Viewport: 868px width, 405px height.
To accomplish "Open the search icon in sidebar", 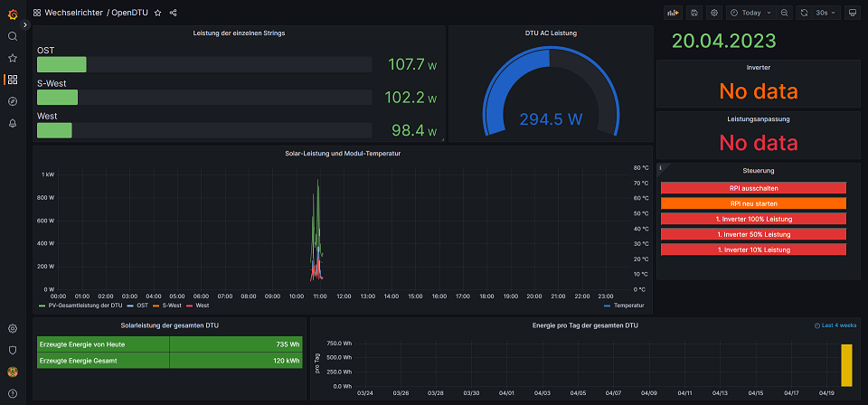I will (13, 36).
